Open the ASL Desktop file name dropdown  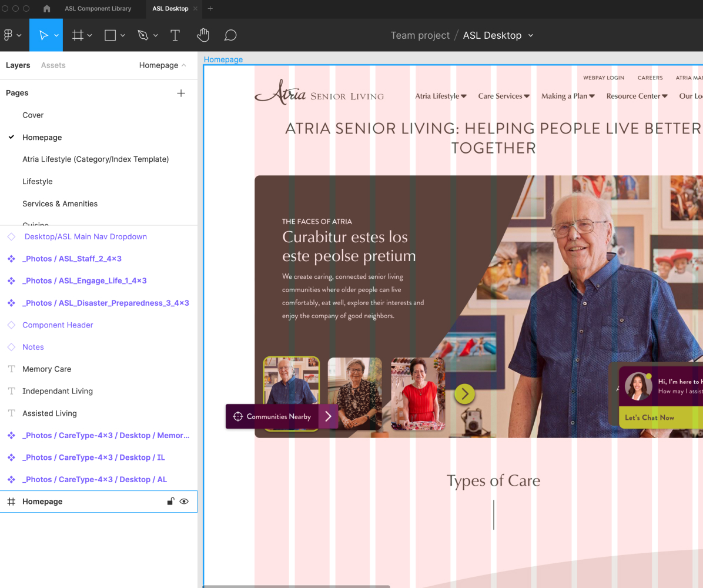click(x=531, y=35)
